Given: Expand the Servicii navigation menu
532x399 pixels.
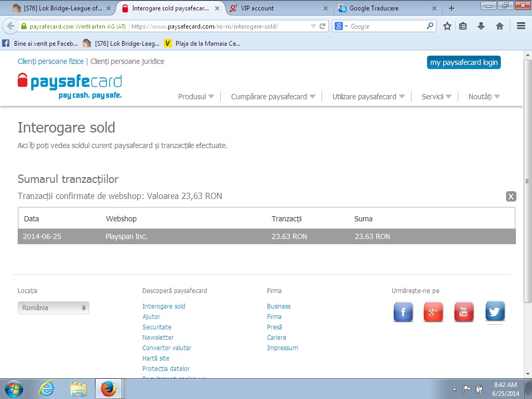Looking at the screenshot, I should pos(436,97).
